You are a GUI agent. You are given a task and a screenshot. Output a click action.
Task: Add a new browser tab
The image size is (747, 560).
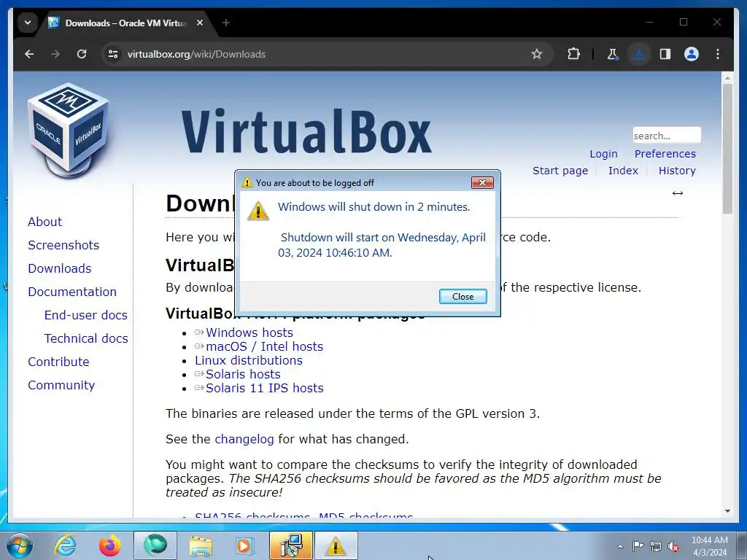pos(226,23)
